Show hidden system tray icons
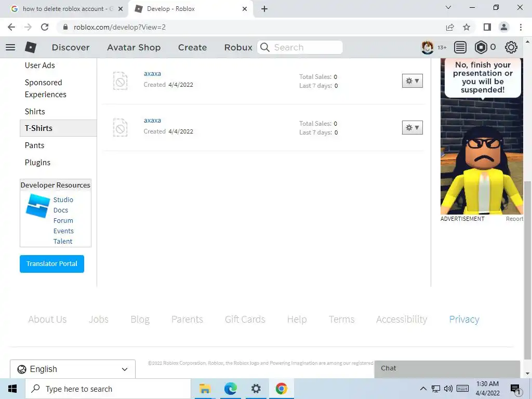Screen dimensions: 532x399 (423, 389)
